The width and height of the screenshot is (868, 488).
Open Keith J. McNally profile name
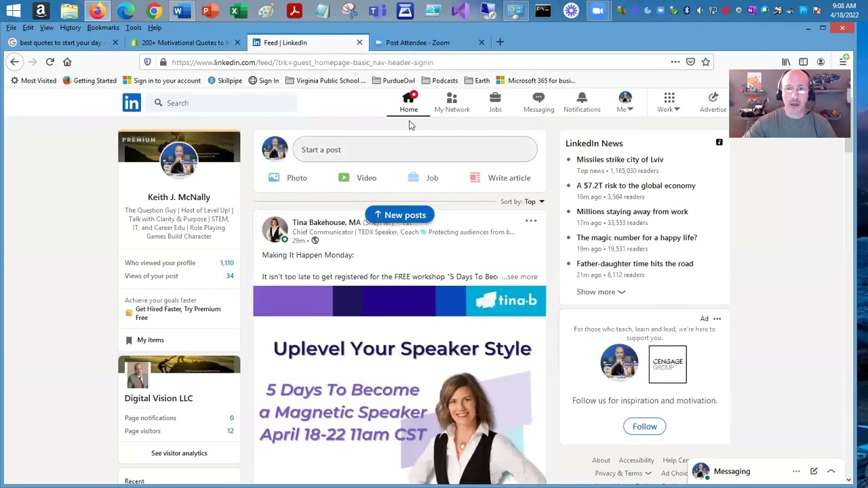tap(179, 197)
